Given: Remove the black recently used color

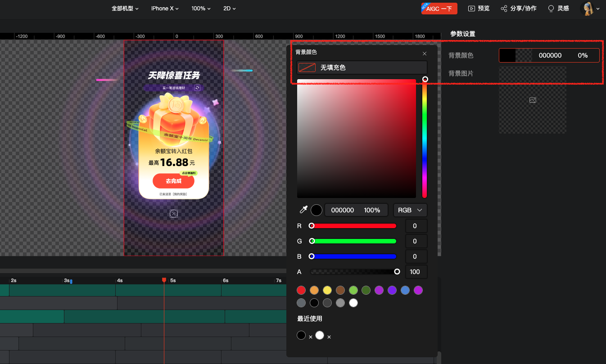Looking at the screenshot, I should point(311,337).
